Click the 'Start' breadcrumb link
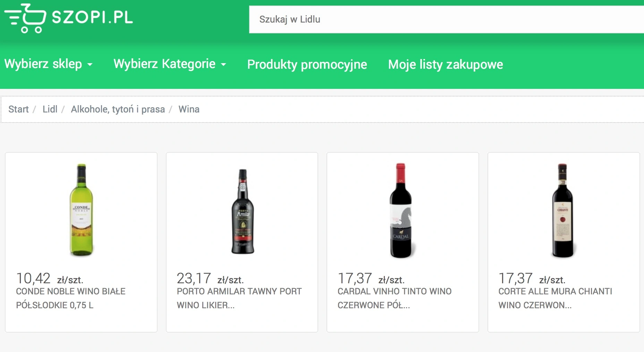Image resolution: width=644 pixels, height=352 pixels. coord(18,109)
